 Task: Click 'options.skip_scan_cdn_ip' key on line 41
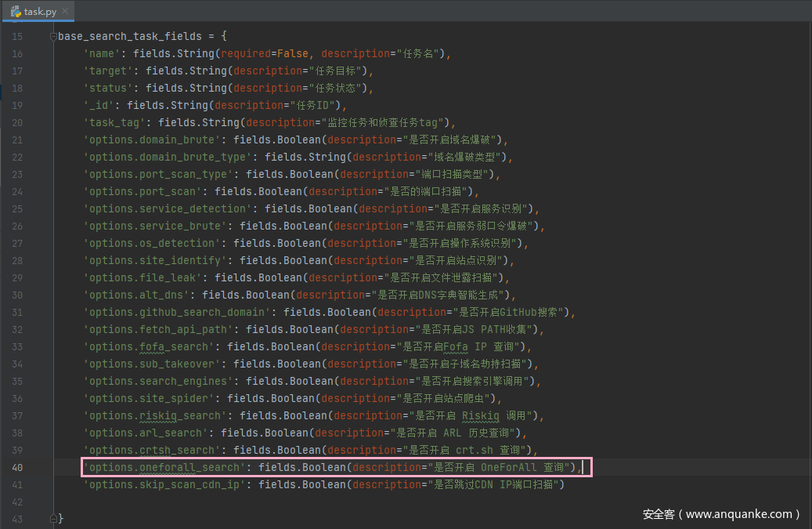click(x=166, y=485)
